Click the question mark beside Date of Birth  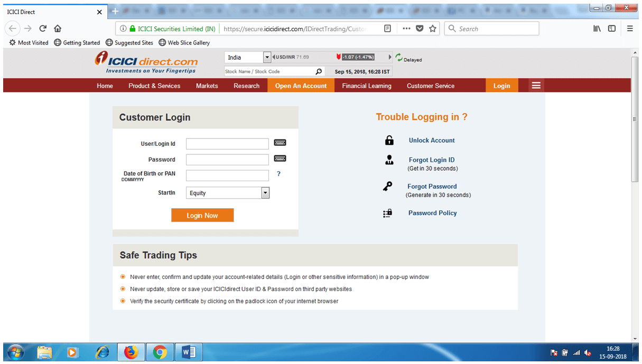pos(278,174)
